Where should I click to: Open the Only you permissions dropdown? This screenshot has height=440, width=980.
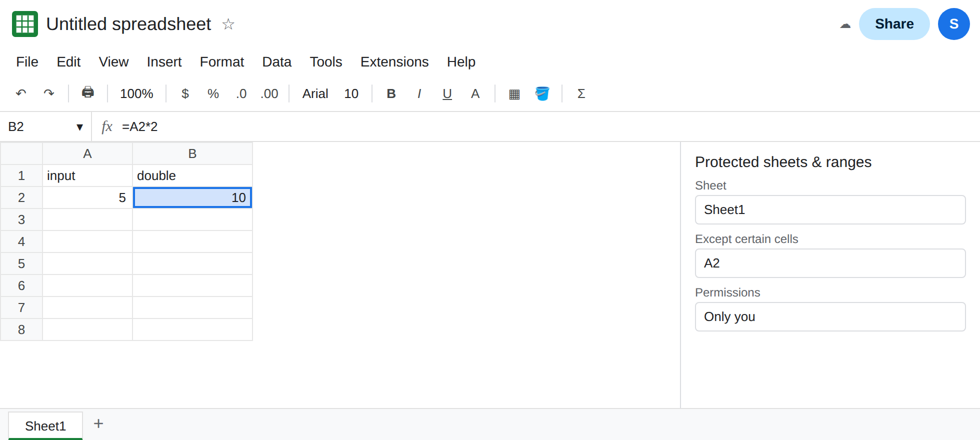click(830, 316)
